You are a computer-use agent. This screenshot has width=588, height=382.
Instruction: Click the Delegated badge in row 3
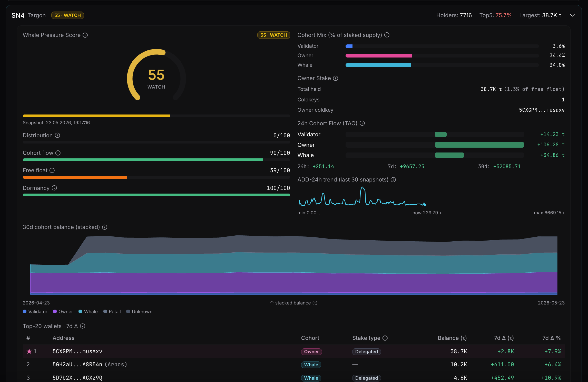tap(366, 378)
